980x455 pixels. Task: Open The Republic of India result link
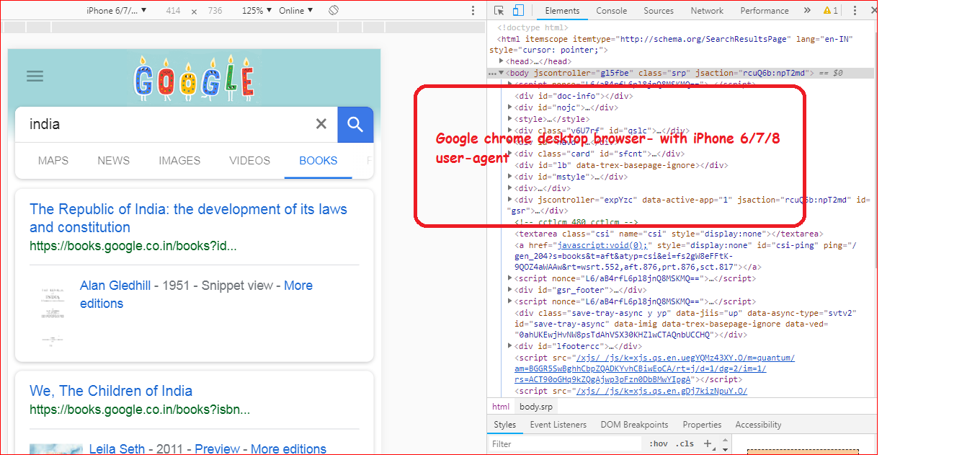(x=188, y=218)
